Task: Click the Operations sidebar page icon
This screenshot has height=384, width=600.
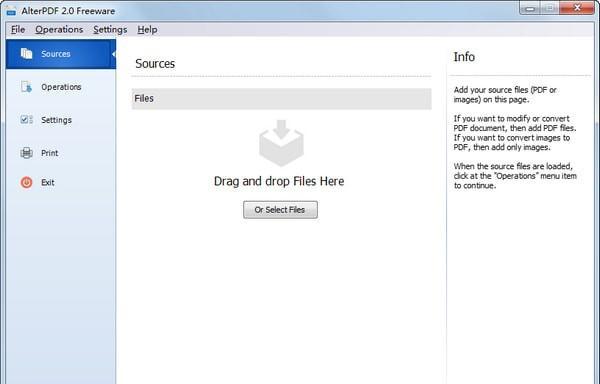Action: tap(26, 87)
